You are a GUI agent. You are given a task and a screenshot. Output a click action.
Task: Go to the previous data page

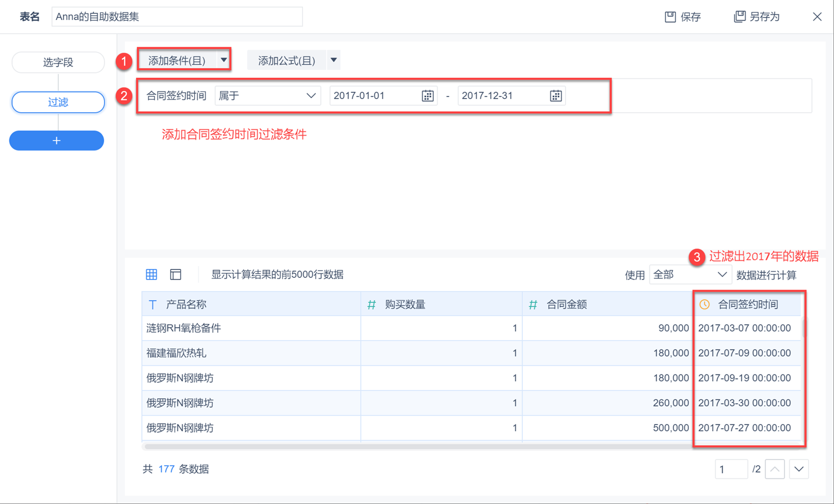pyautogui.click(x=775, y=469)
